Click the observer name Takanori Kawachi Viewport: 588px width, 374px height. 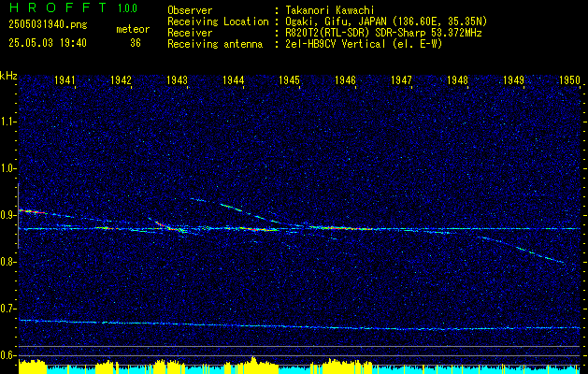point(329,10)
